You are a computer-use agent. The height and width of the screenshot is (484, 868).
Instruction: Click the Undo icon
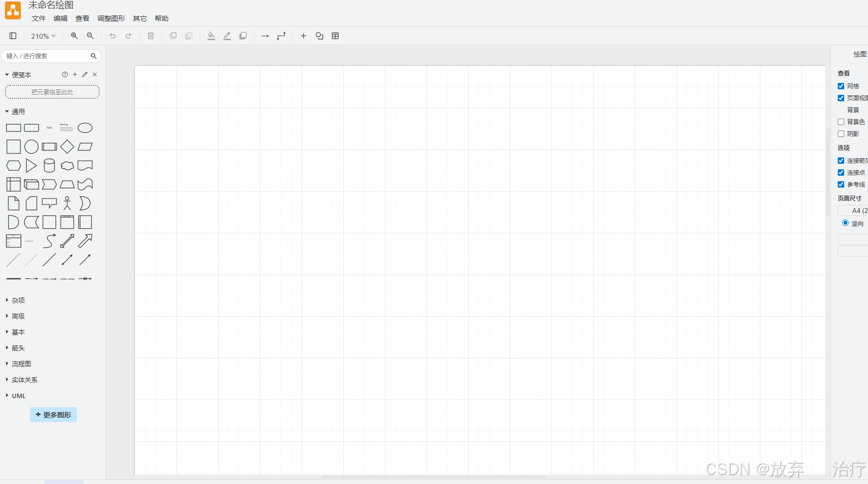[113, 36]
